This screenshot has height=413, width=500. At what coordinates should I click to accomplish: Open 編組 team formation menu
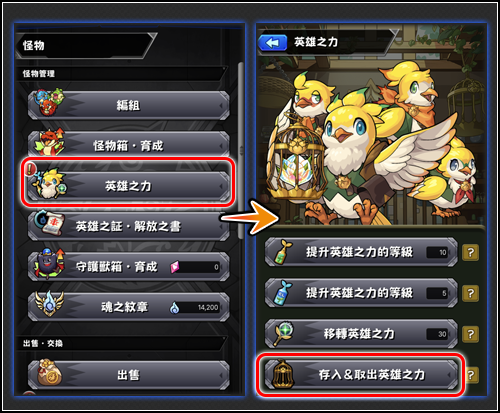(x=128, y=106)
